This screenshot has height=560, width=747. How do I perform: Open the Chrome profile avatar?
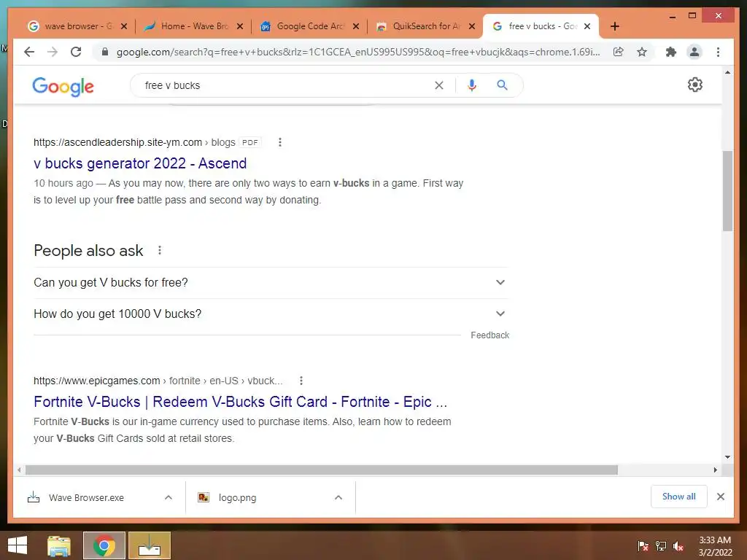pyautogui.click(x=694, y=52)
